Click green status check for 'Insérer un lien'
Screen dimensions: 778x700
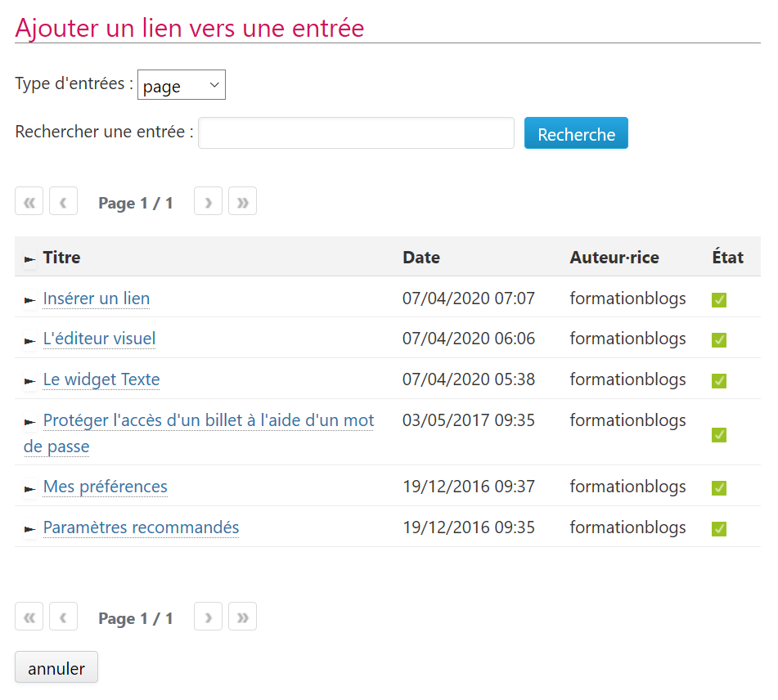[719, 300]
